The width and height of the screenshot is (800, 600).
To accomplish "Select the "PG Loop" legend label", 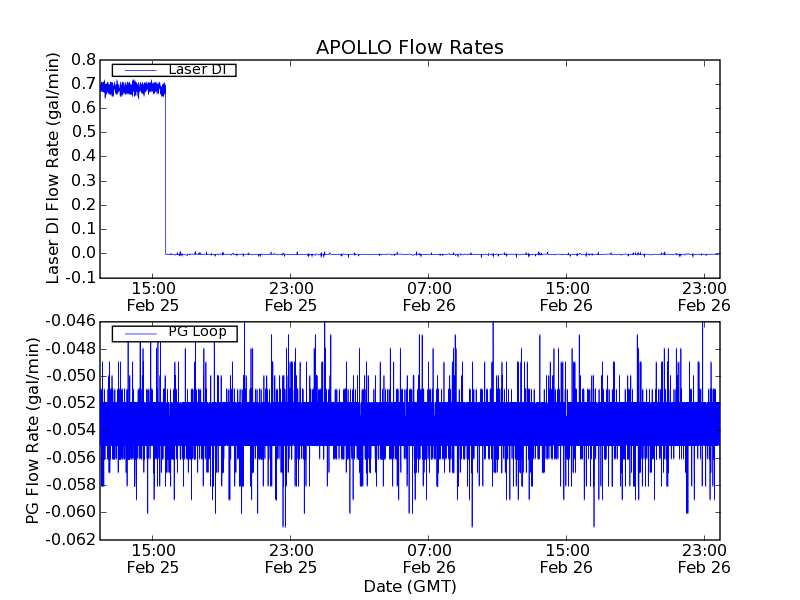I will (197, 332).
